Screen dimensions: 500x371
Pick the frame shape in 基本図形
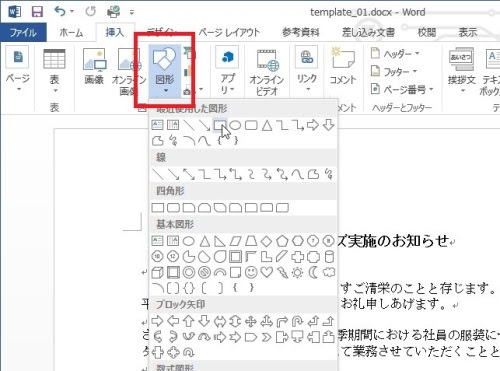[235, 257]
